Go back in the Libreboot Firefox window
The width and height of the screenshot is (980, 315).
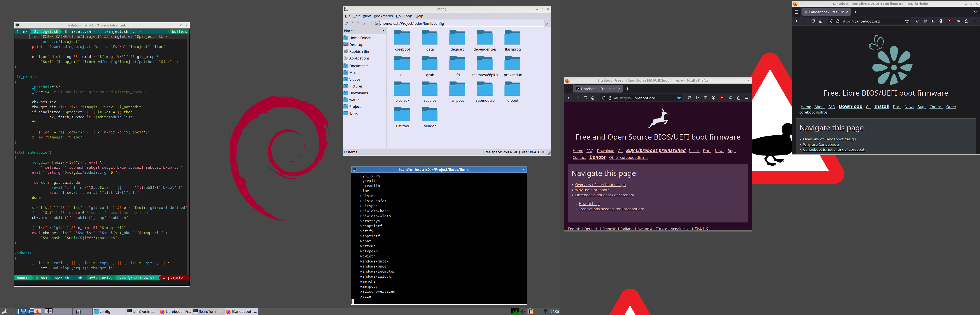(x=569, y=98)
